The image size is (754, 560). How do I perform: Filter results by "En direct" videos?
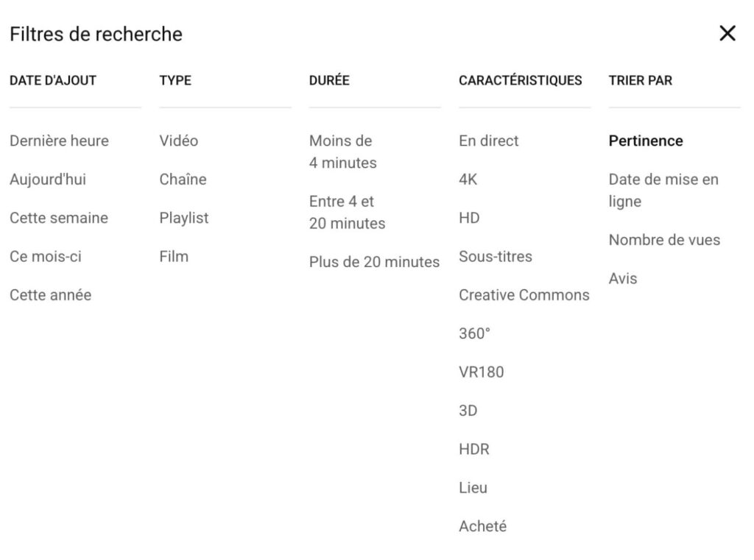pyautogui.click(x=488, y=141)
